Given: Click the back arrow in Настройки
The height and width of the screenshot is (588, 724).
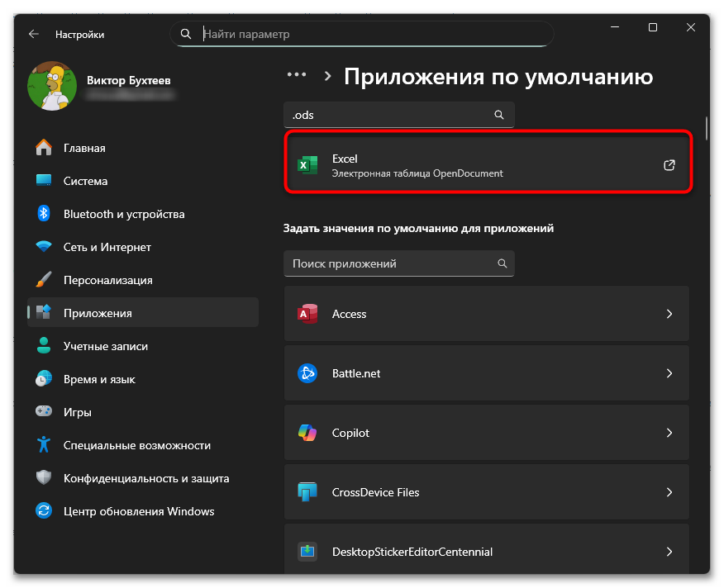Looking at the screenshot, I should (x=33, y=34).
